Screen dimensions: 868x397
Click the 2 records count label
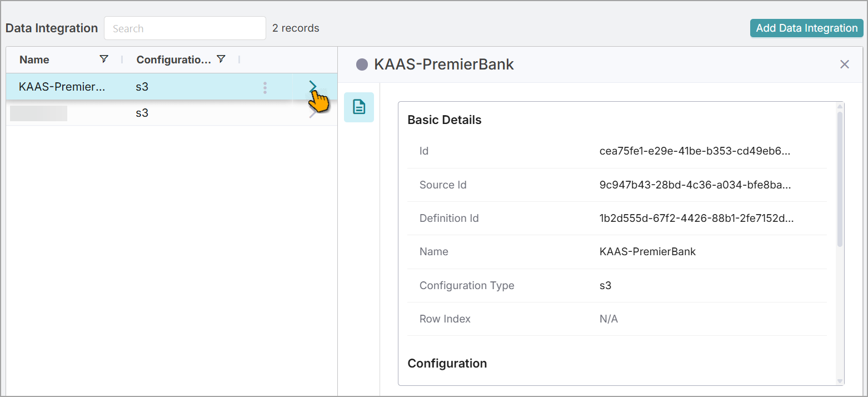296,28
